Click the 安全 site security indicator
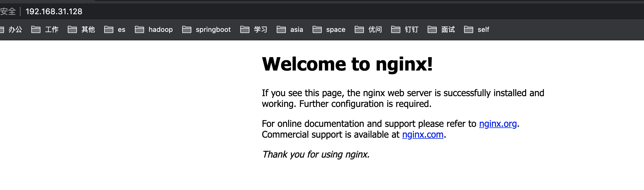 coord(8,11)
